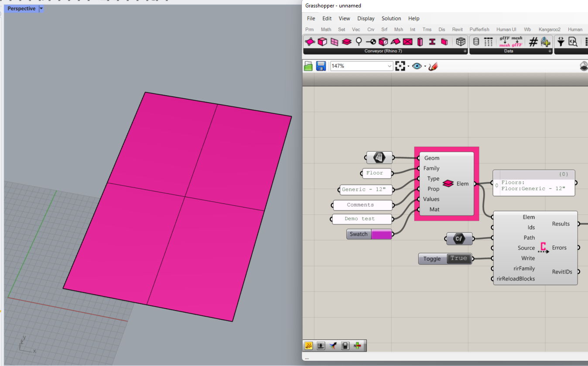Open the database icon in the Data panel
The height and width of the screenshot is (366, 588).
click(476, 42)
